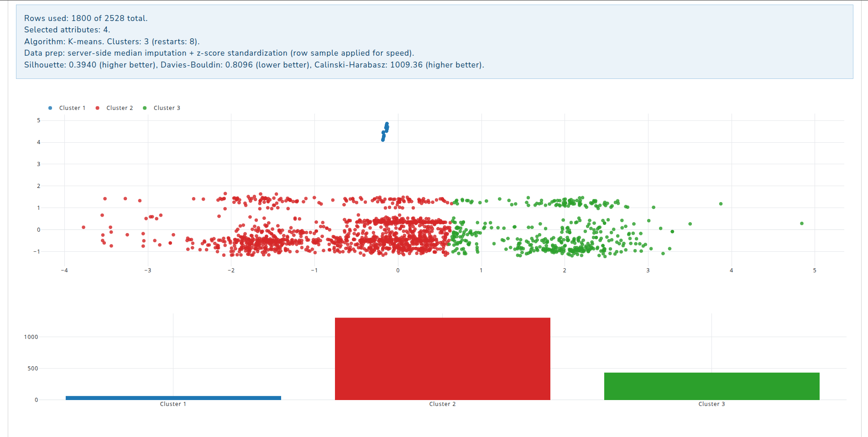Click the green Cluster 3 bar
Image resolution: width=868 pixels, height=437 pixels.
pos(712,386)
